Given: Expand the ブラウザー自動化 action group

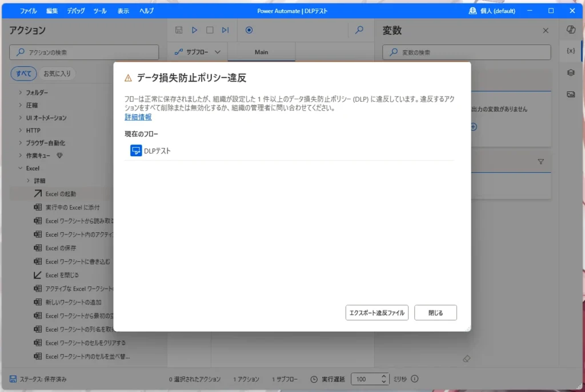Looking at the screenshot, I should 21,143.
